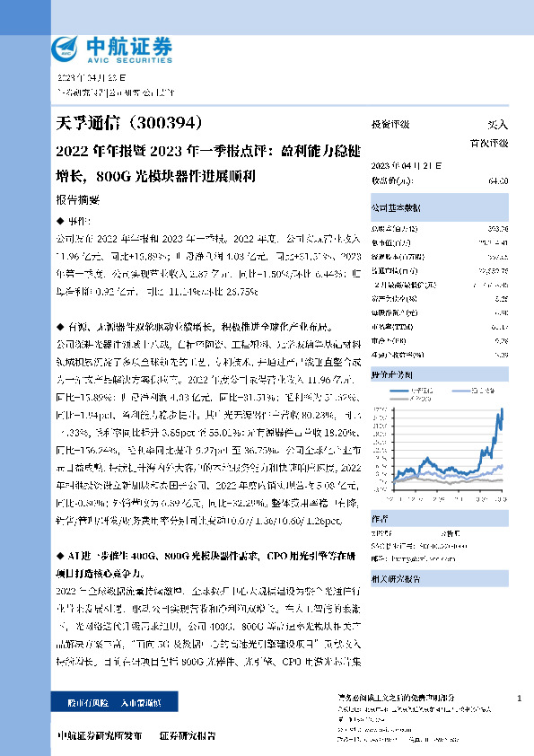Click the 作者 section header
The width and height of the screenshot is (534, 756).
[440, 519]
